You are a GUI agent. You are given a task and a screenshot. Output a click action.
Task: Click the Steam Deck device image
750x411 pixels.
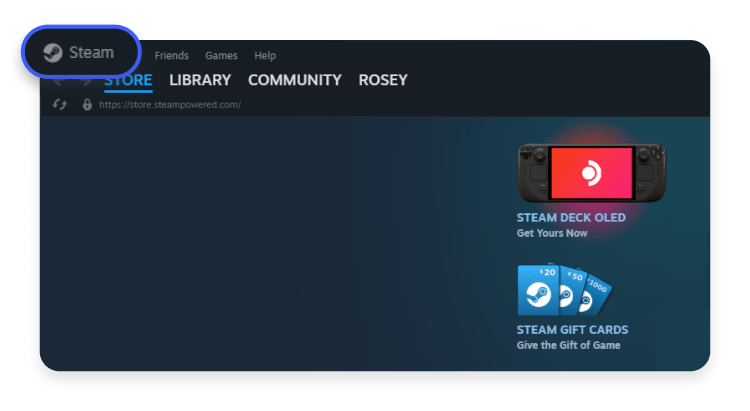click(x=591, y=173)
